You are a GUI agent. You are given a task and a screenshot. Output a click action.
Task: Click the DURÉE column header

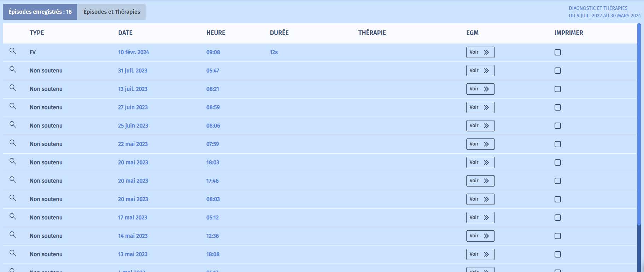pos(279,33)
